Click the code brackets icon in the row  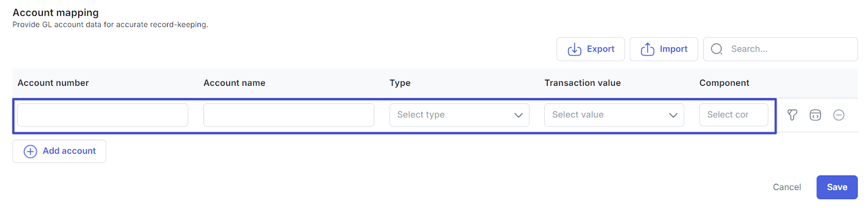click(x=815, y=115)
